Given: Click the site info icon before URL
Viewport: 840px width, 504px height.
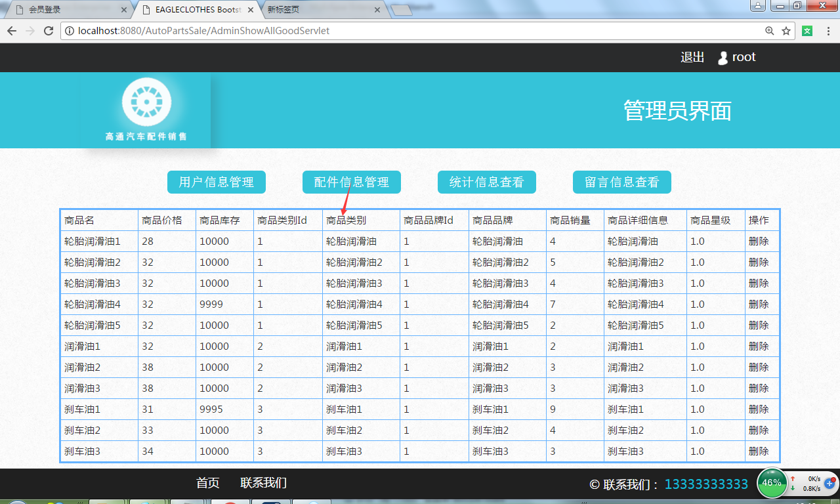Looking at the screenshot, I should click(70, 31).
